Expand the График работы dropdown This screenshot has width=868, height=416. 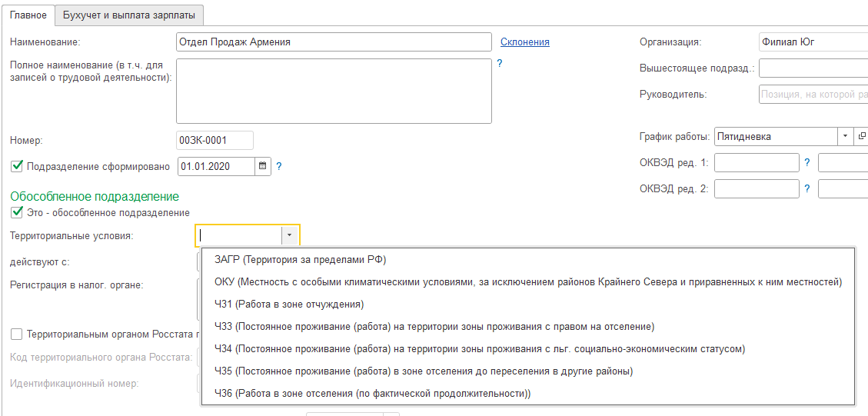[x=846, y=136]
